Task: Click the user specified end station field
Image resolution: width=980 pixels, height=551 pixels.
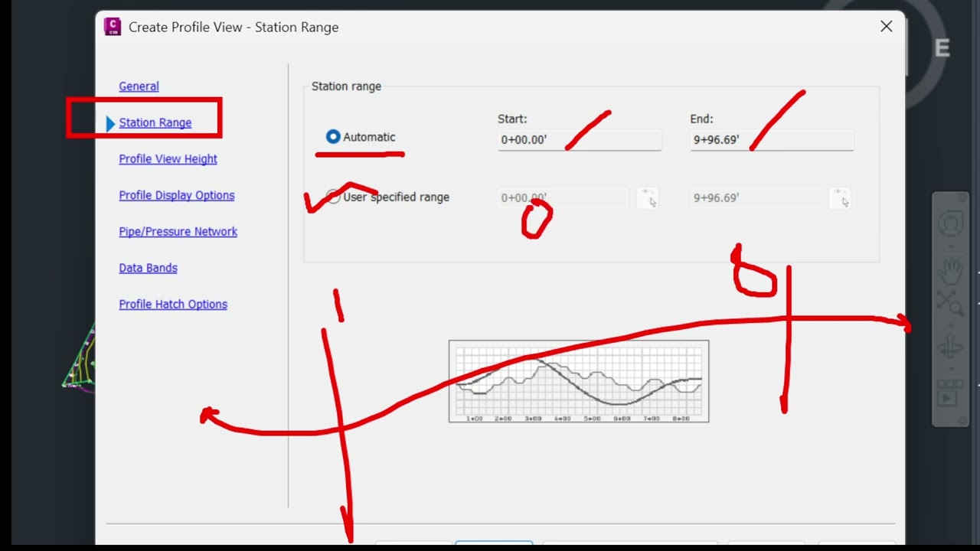Action: [755, 198]
